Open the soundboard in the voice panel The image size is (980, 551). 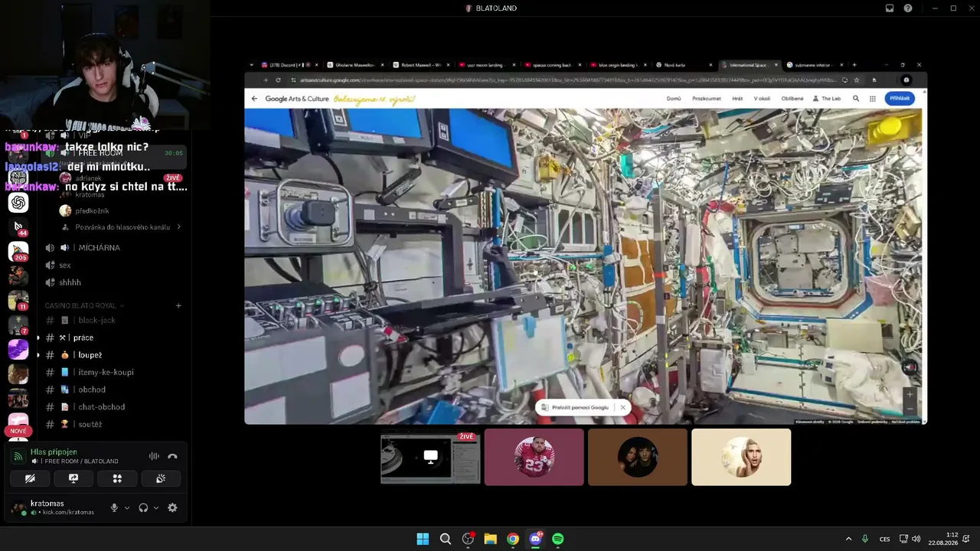161,478
